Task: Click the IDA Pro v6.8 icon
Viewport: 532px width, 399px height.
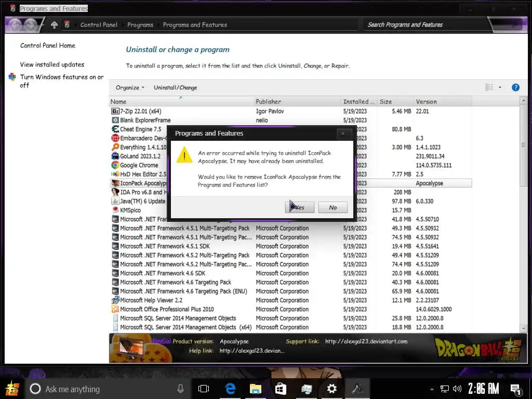Action: [115, 192]
